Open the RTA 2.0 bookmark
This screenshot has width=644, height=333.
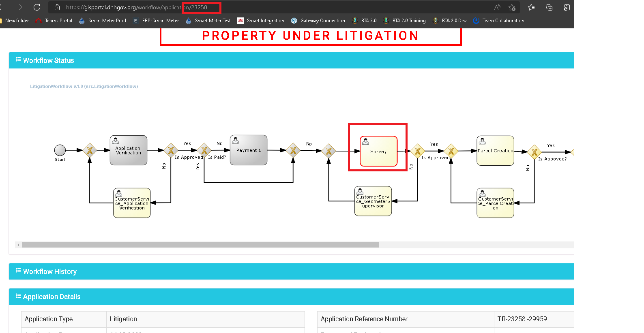[364, 21]
